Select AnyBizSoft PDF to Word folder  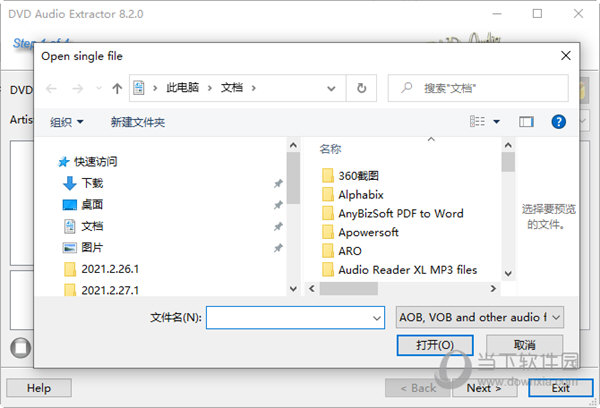point(393,214)
